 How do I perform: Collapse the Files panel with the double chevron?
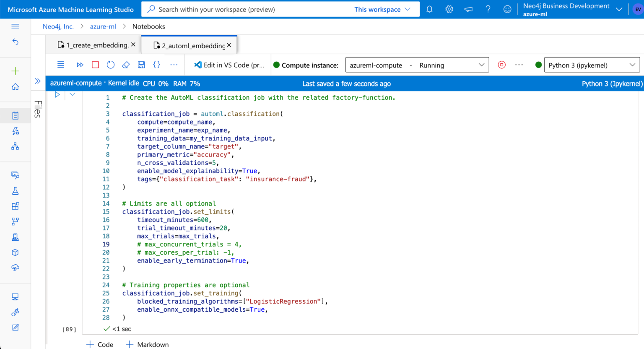(38, 81)
